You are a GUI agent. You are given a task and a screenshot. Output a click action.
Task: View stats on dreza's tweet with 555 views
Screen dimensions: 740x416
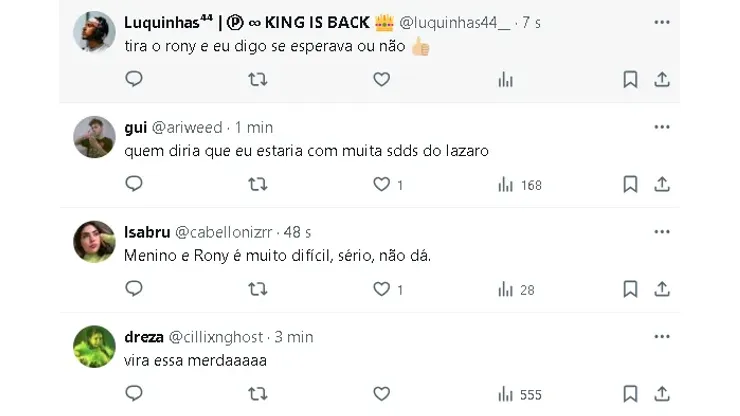[519, 394]
